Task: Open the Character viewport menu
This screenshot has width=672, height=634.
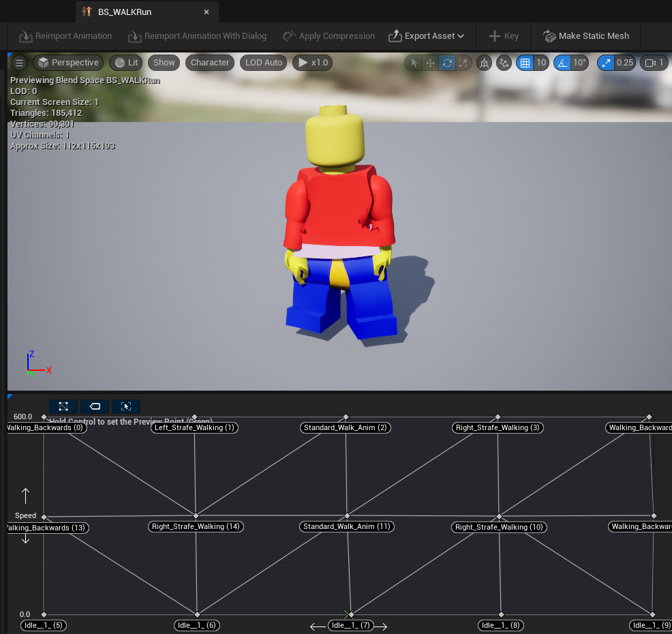Action: click(210, 63)
